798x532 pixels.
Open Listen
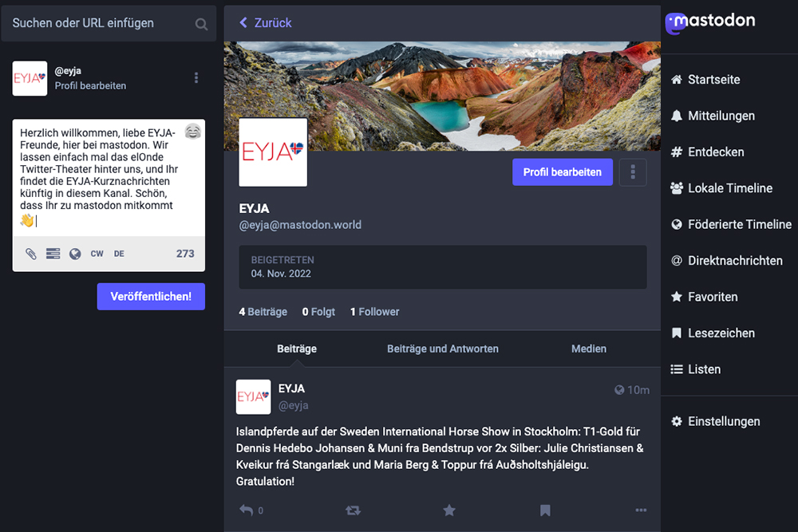pyautogui.click(x=695, y=369)
